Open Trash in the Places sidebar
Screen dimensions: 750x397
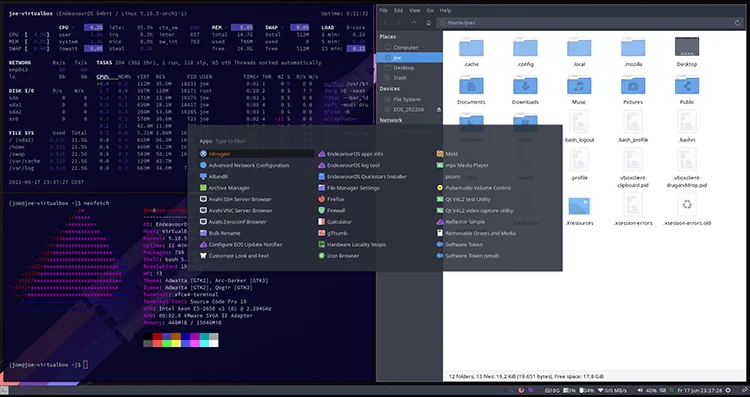(410, 77)
